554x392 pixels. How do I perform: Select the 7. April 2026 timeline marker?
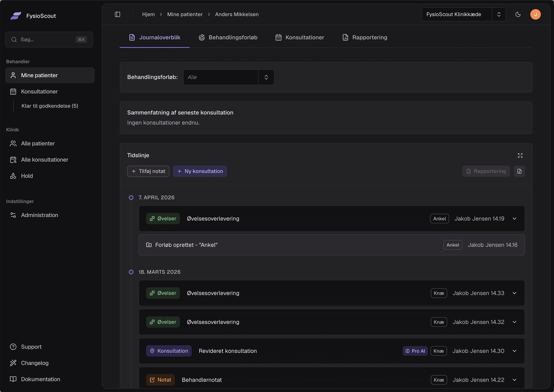point(131,198)
